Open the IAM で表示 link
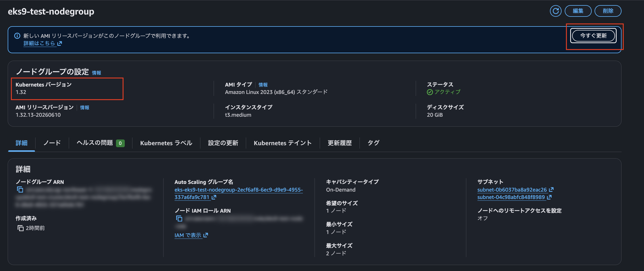Screen dimensions: 644x271 (188, 235)
